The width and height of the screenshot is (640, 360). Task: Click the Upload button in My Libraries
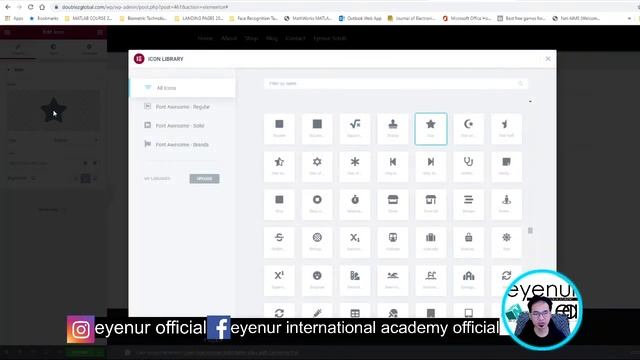click(x=204, y=178)
